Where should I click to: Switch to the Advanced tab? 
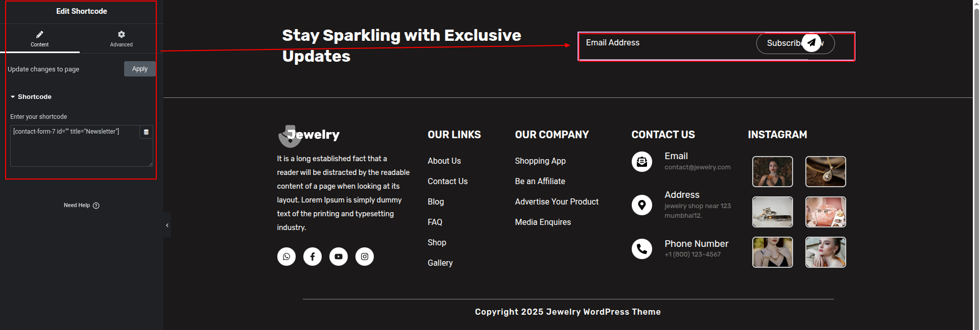[x=121, y=38]
